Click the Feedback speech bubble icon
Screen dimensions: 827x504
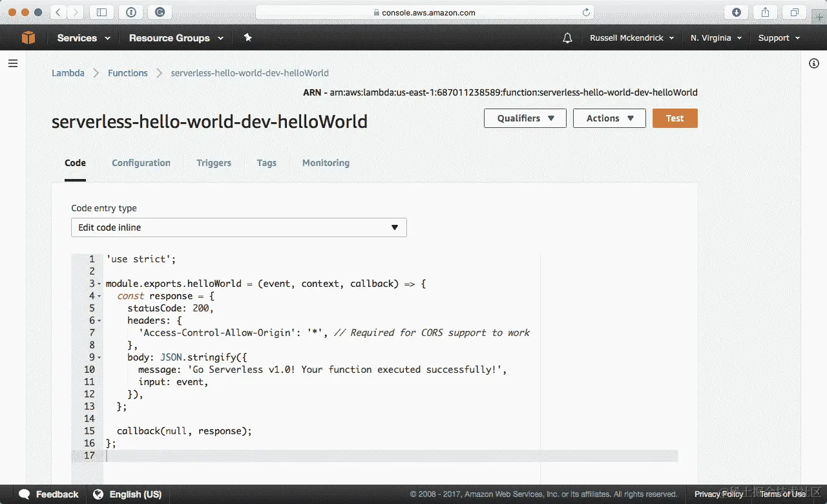[x=25, y=494]
